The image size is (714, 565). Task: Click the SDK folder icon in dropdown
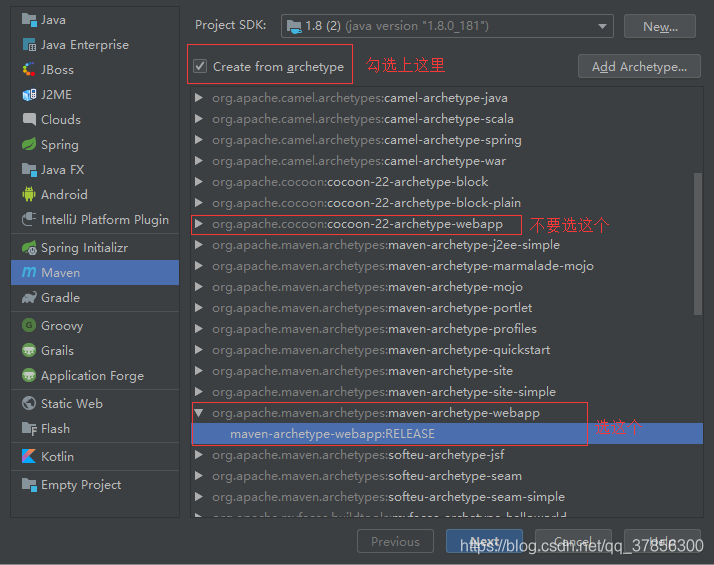[294, 26]
